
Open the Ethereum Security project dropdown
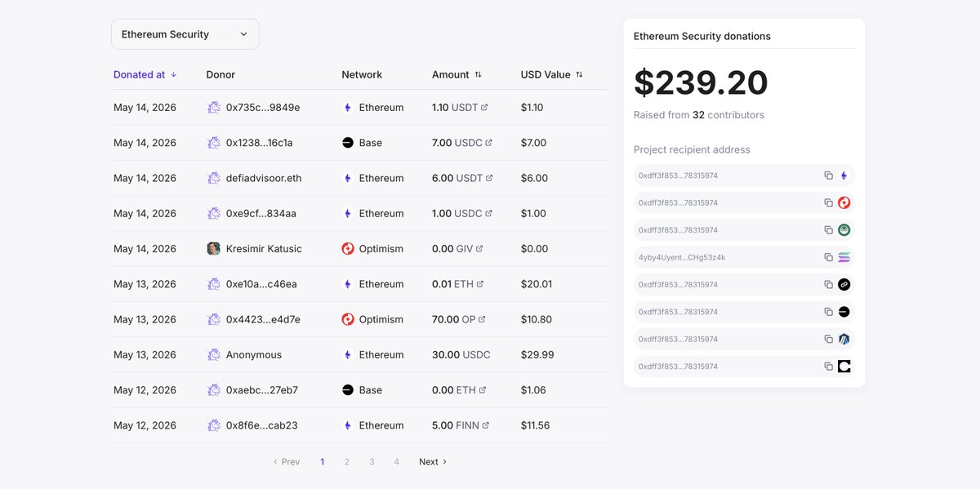click(x=185, y=34)
